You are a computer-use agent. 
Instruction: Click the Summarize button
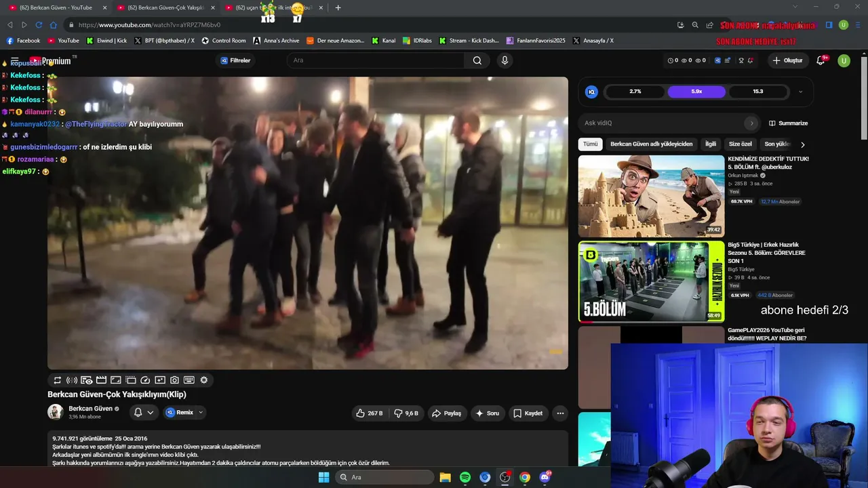click(x=789, y=123)
